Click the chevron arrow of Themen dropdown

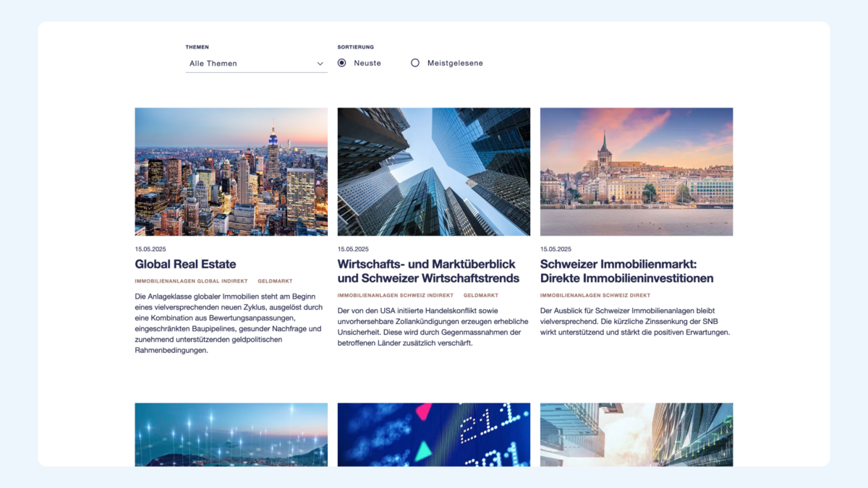point(320,64)
